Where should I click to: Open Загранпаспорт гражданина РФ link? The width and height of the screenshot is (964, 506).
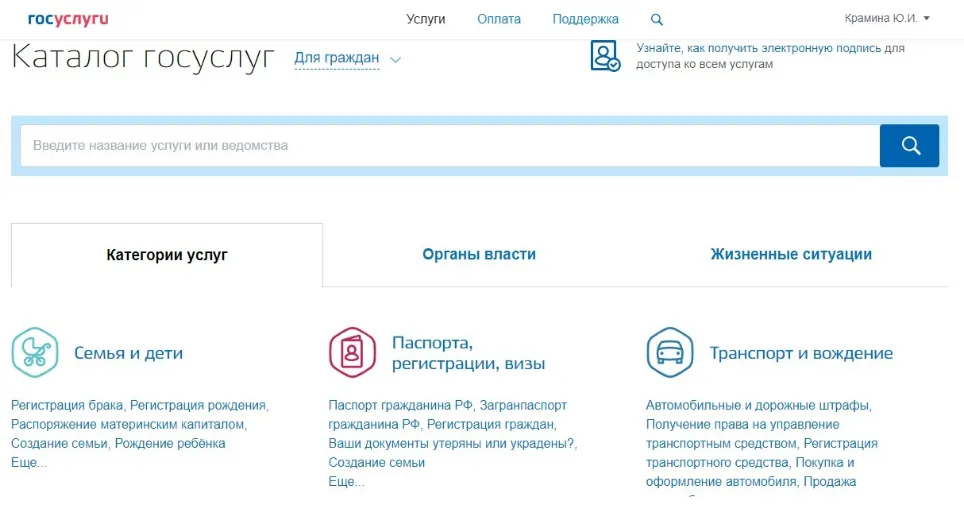(448, 415)
